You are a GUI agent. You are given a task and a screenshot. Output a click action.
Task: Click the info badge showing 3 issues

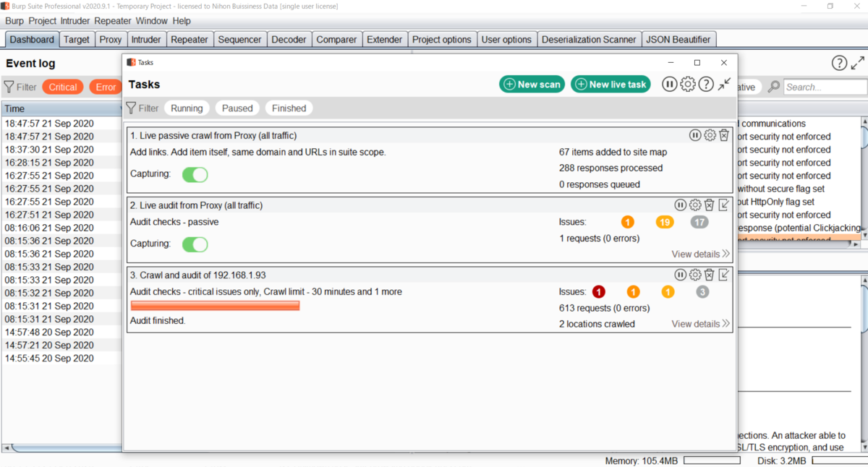click(702, 292)
